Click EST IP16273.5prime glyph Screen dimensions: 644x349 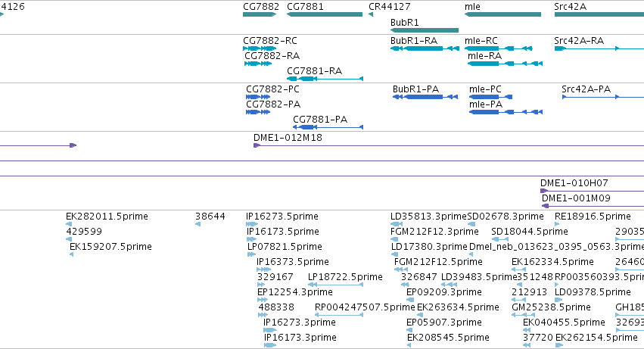tap(252, 224)
